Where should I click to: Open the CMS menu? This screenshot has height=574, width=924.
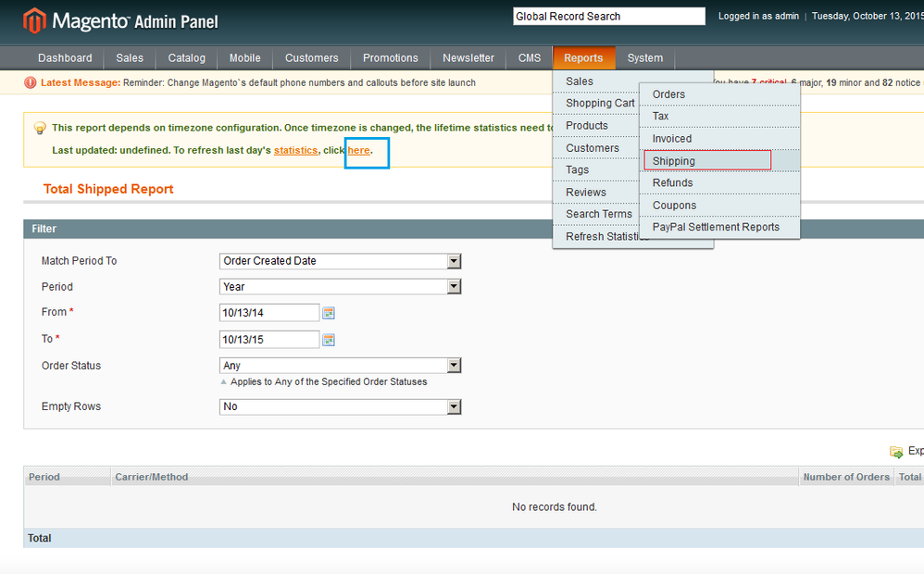(x=530, y=57)
